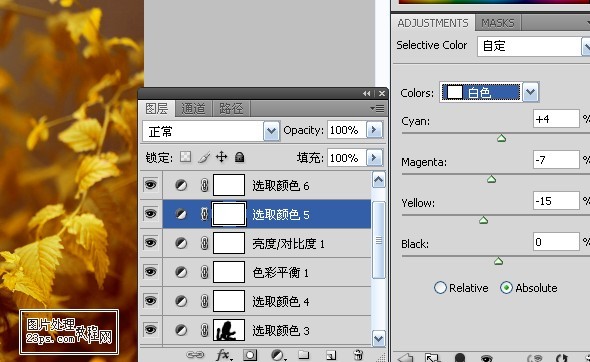
Task: Add a layer mask
Action: (250, 354)
